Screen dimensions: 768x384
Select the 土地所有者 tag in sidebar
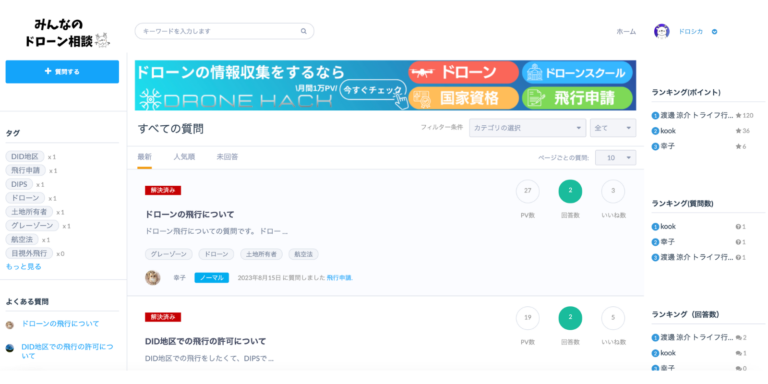[29, 212]
